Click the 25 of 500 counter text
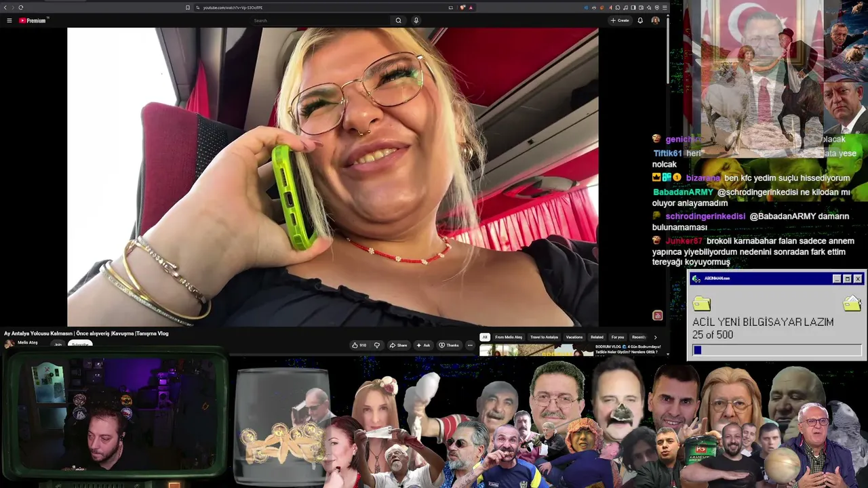 click(x=713, y=335)
